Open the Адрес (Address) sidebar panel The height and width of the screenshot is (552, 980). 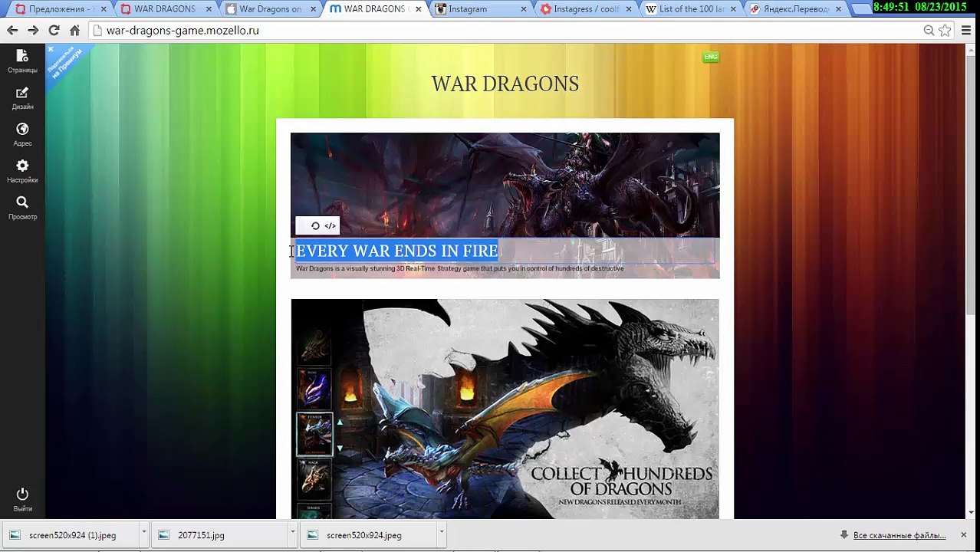pos(22,135)
